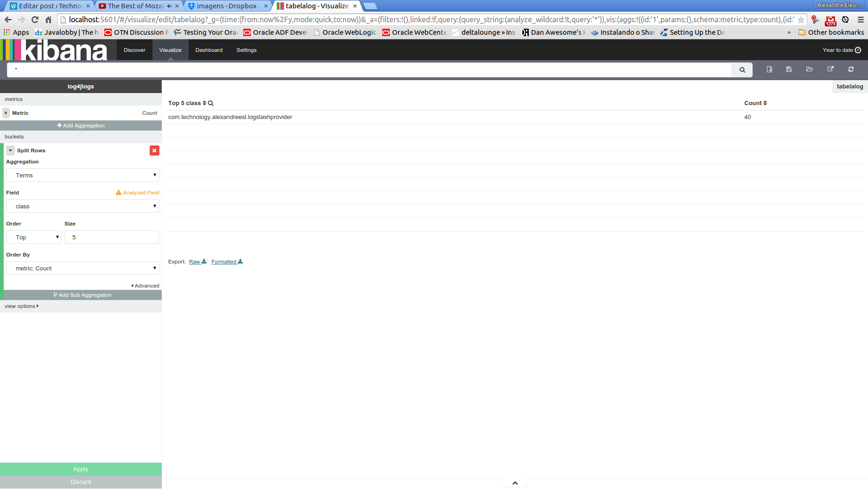Switch to the Discover tab
This screenshot has height=489, width=868.
(x=134, y=50)
